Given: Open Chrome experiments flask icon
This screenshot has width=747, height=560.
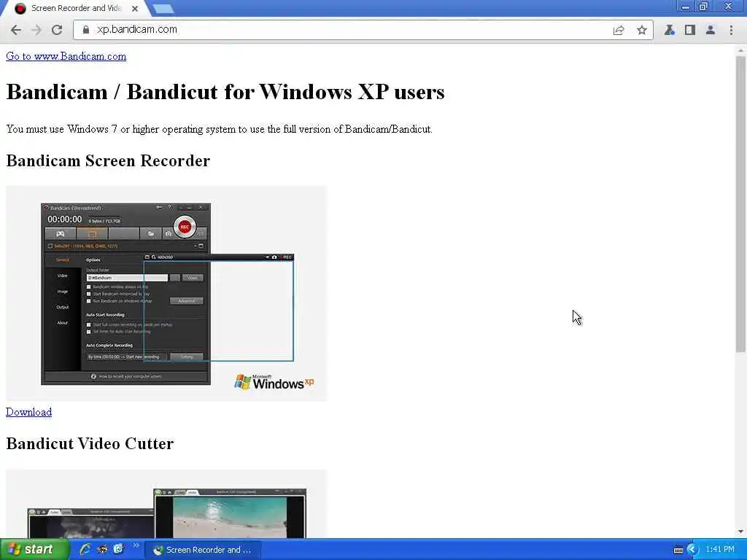Looking at the screenshot, I should click(x=670, y=30).
